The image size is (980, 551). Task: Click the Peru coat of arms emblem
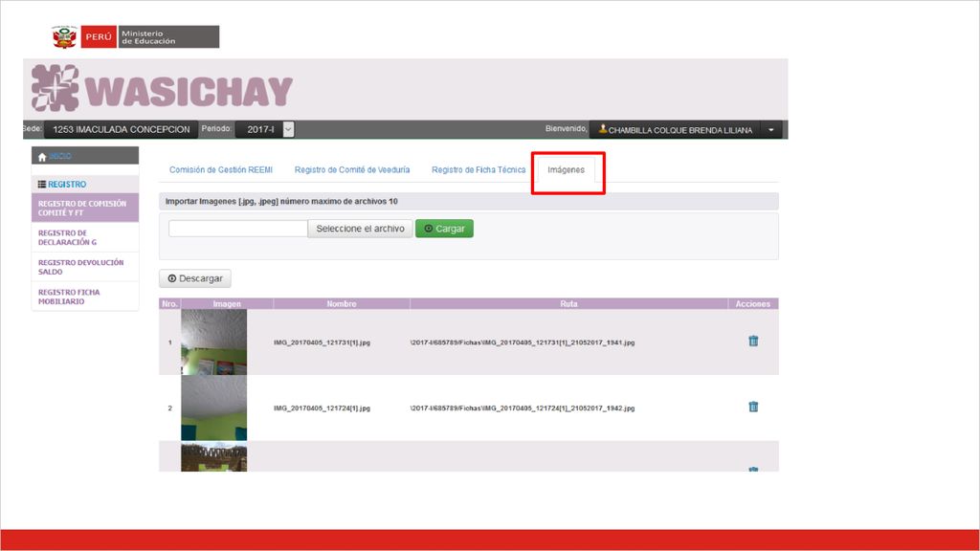pos(64,37)
